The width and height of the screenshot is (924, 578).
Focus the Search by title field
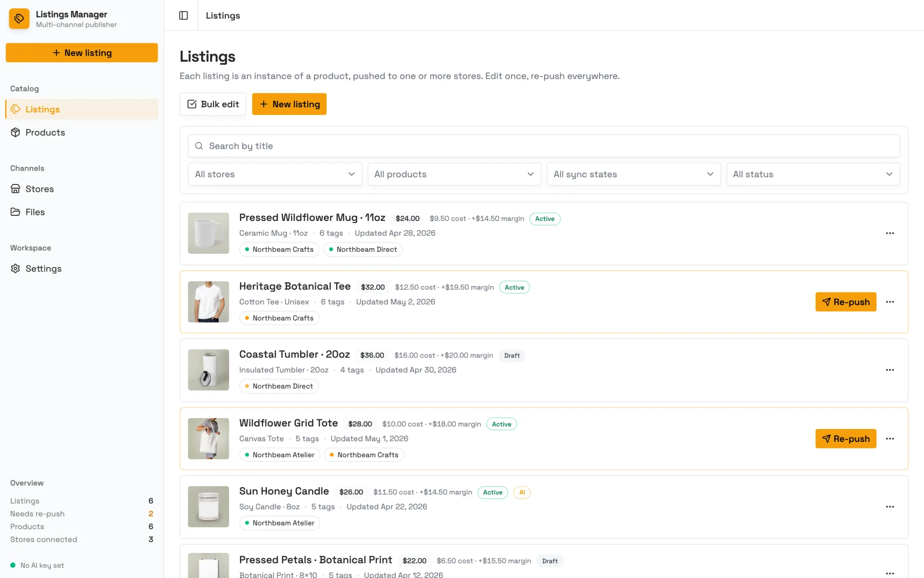[544, 146]
